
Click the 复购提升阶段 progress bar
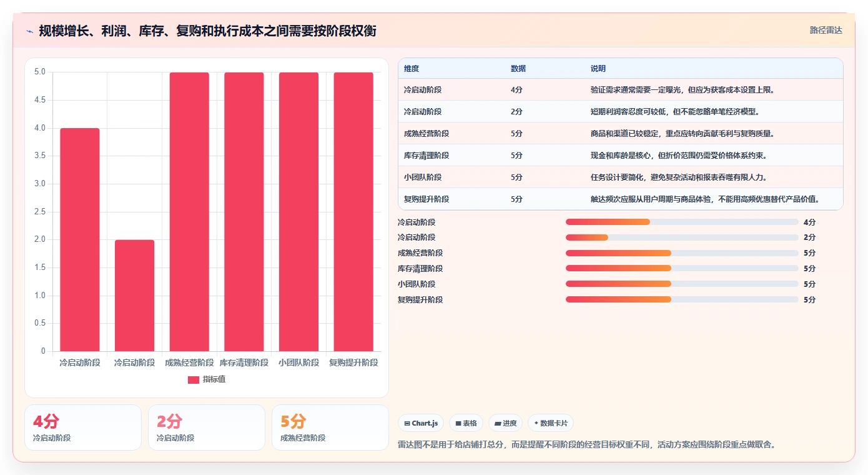tap(682, 299)
